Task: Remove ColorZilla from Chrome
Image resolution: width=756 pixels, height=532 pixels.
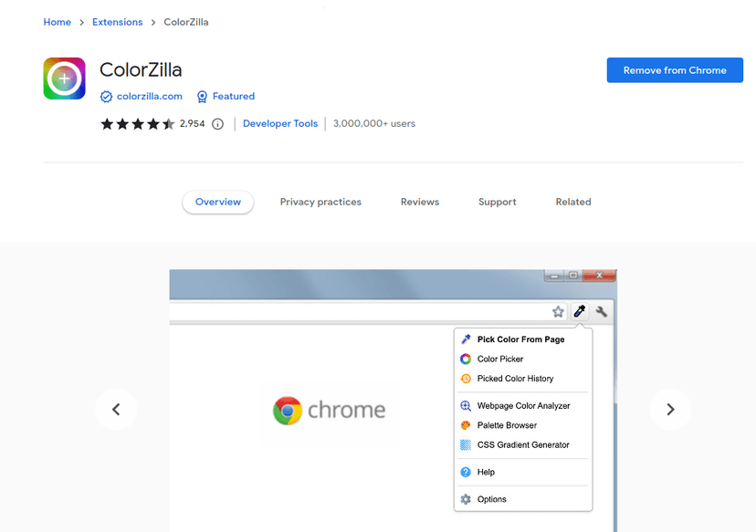Action: (675, 70)
